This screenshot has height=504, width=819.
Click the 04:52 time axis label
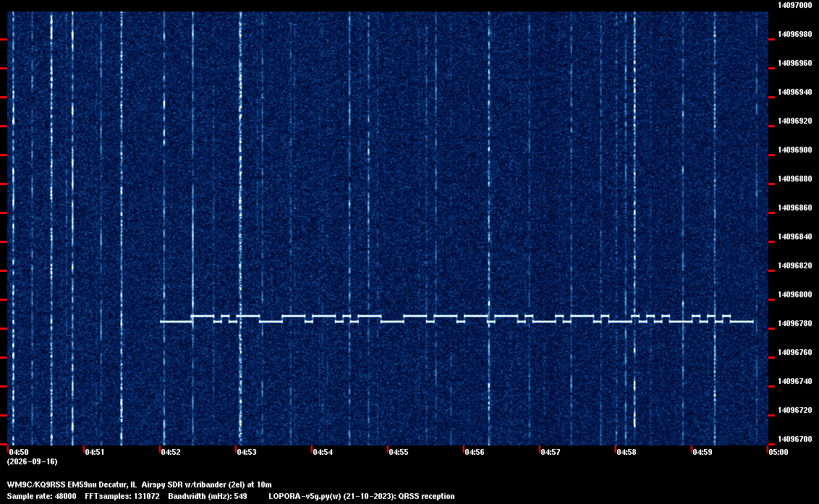pyautogui.click(x=170, y=452)
